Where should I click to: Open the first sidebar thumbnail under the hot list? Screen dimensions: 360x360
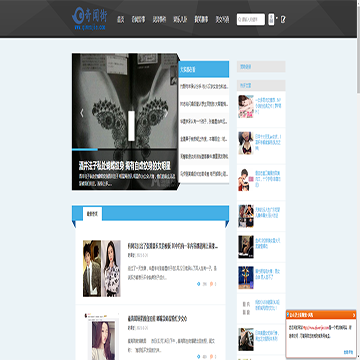pos(246,106)
